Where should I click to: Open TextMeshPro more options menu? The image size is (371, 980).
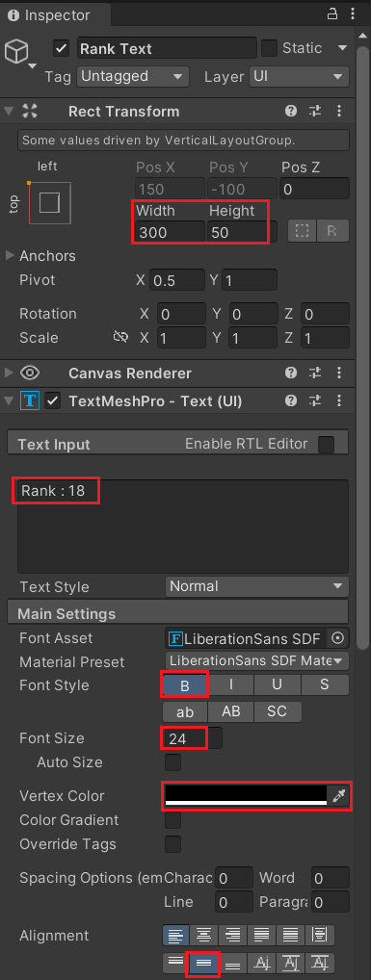[339, 400]
